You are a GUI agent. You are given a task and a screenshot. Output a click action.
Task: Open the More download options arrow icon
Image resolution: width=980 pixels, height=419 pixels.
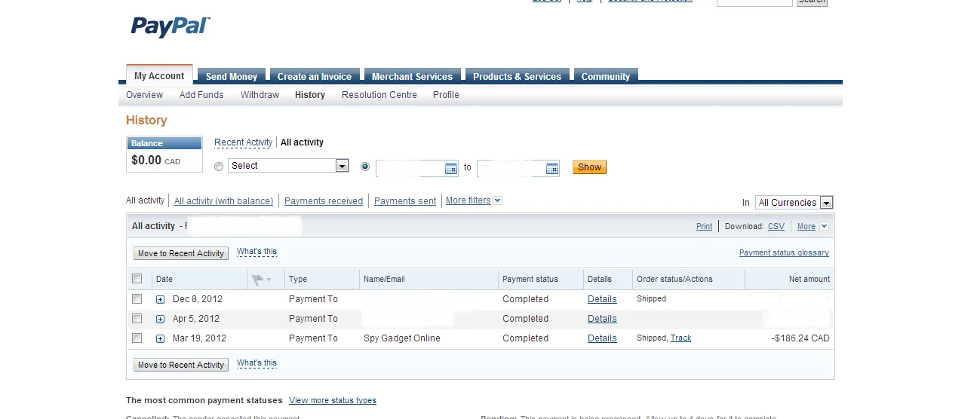tap(824, 226)
